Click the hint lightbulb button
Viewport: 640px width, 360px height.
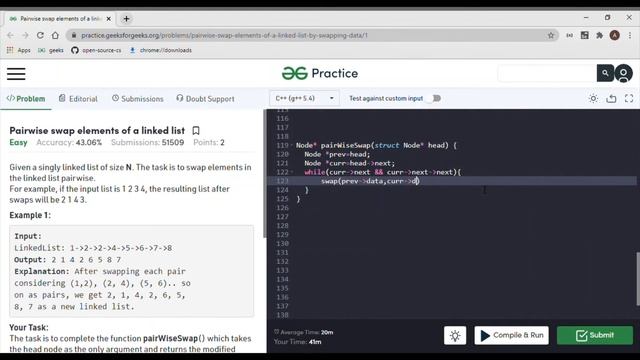455,336
